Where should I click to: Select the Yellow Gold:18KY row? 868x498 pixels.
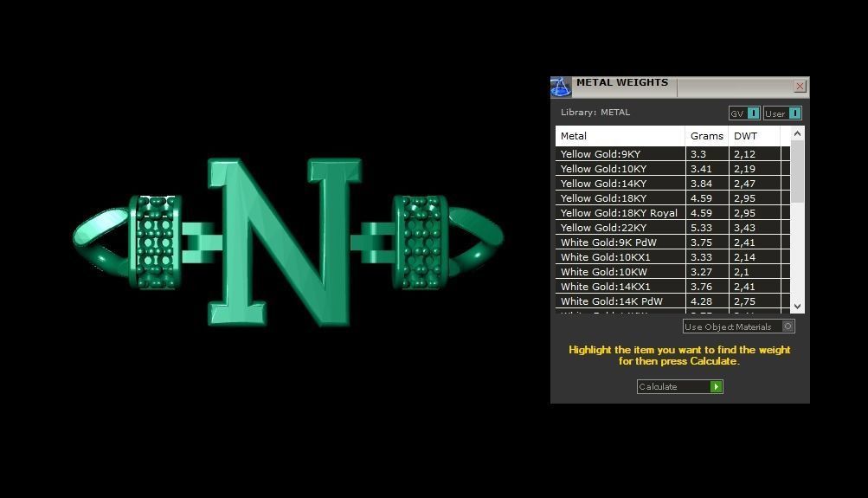672,198
